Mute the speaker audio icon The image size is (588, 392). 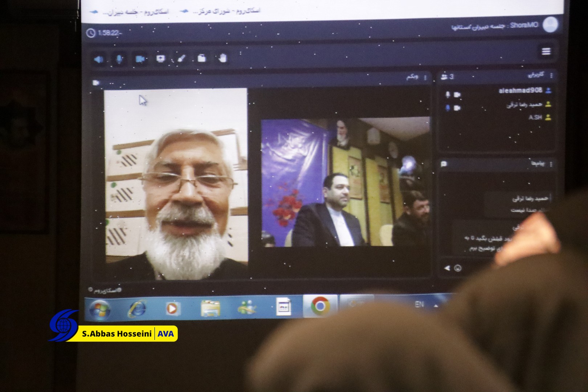[x=98, y=59]
